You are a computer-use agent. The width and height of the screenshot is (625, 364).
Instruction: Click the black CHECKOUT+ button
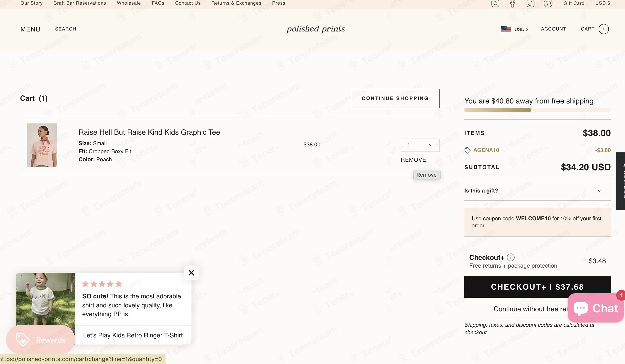point(537,287)
